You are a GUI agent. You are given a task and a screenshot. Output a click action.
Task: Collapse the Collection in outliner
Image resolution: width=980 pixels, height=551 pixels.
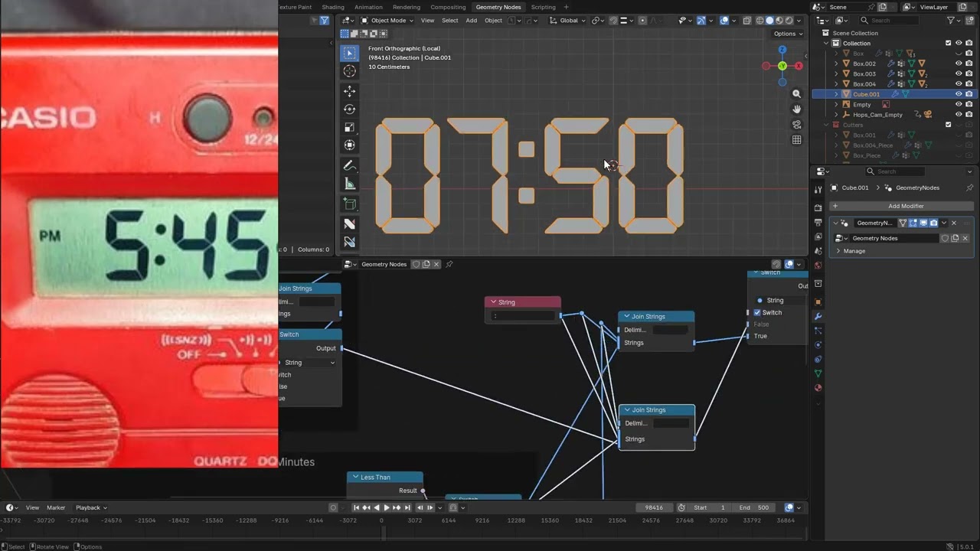point(827,43)
